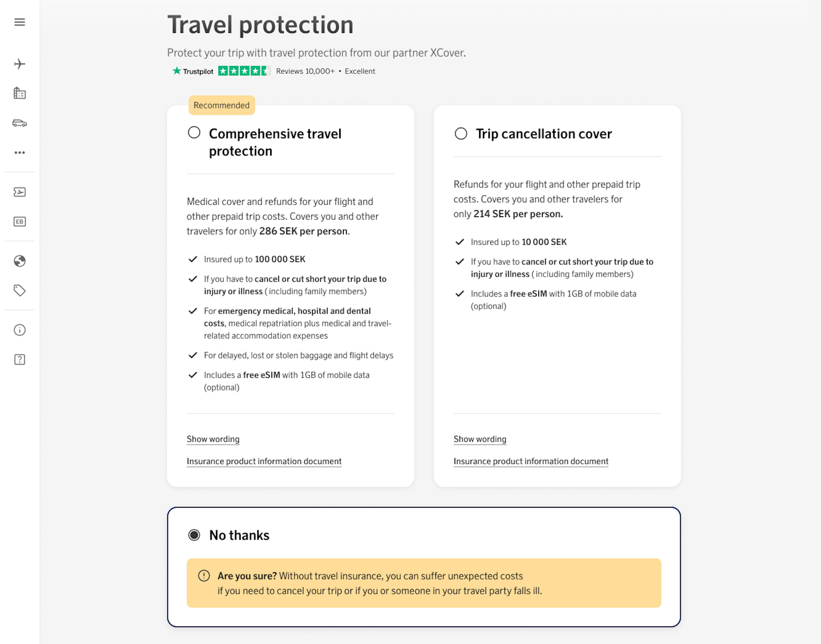The width and height of the screenshot is (821, 644).
Task: Open the question mark help icon
Action: (20, 359)
